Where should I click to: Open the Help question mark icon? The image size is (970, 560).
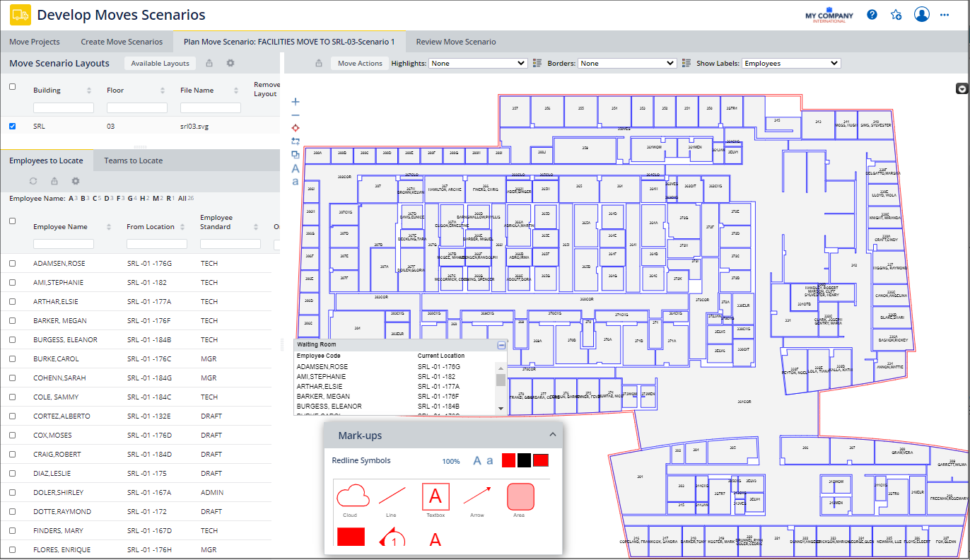pos(872,15)
